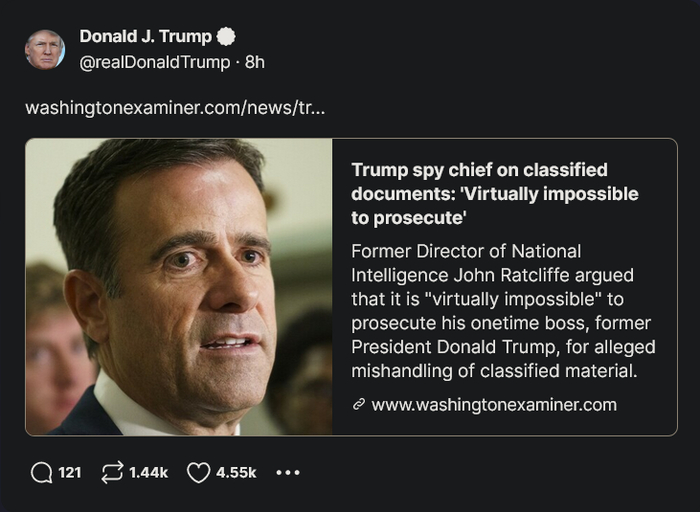Click the repost arrows icon
700x512 pixels.
pyautogui.click(x=113, y=472)
